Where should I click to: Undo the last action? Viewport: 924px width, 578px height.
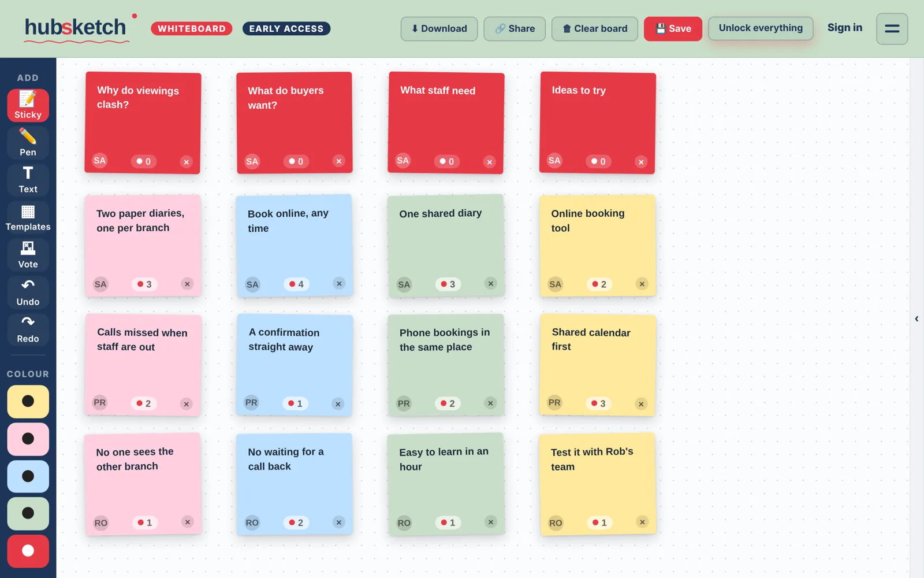coord(28,292)
